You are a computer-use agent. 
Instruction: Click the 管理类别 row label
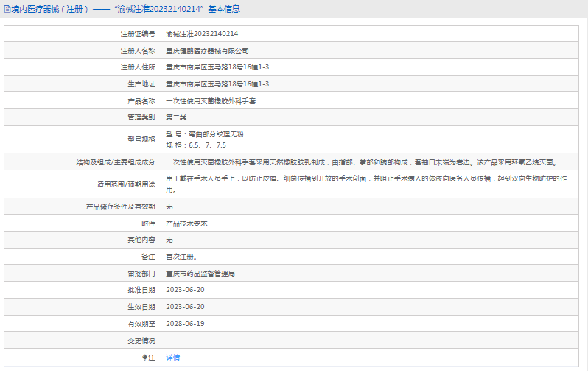(141, 117)
